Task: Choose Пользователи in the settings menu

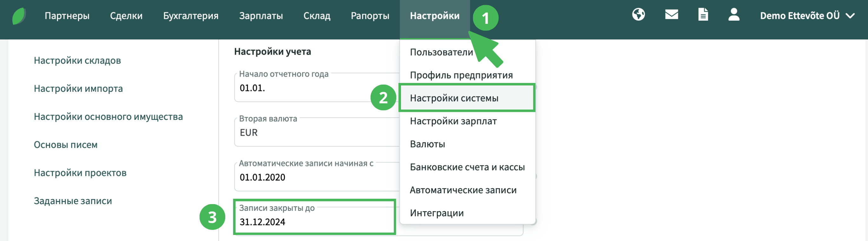Action: point(441,52)
